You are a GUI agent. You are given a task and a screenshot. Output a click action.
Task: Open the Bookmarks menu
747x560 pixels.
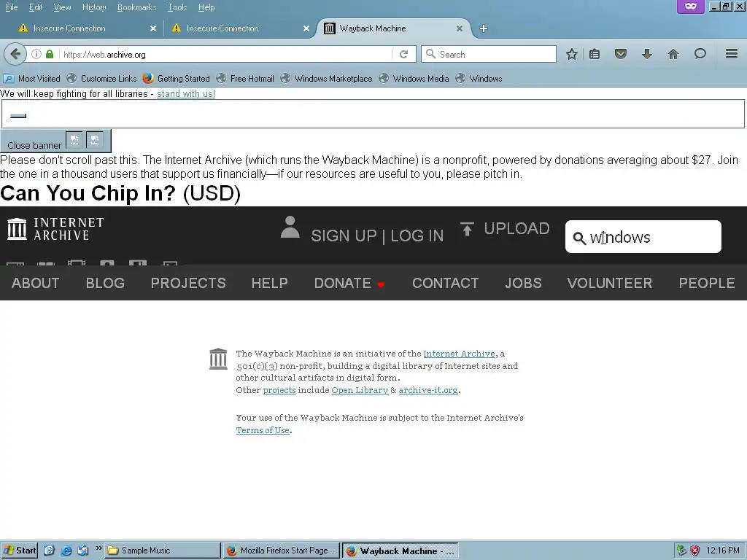pos(136,7)
